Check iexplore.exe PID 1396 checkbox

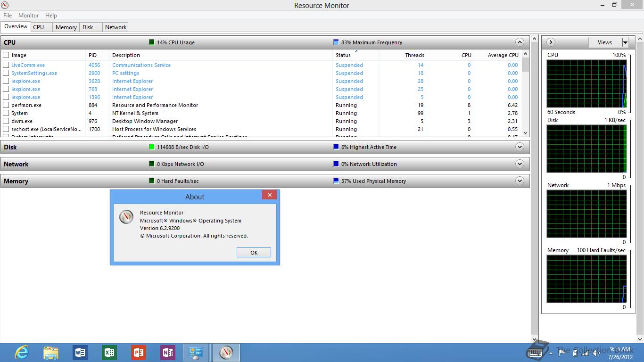pos(6,97)
